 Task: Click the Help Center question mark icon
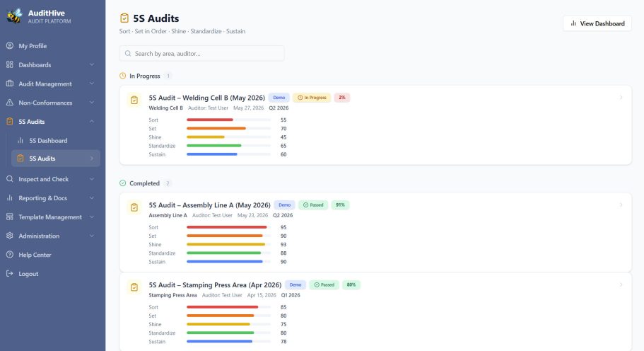[9, 255]
